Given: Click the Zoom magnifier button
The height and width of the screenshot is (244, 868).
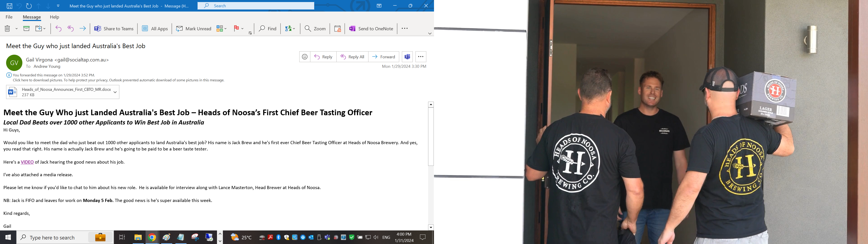Looking at the screenshot, I should click(315, 29).
